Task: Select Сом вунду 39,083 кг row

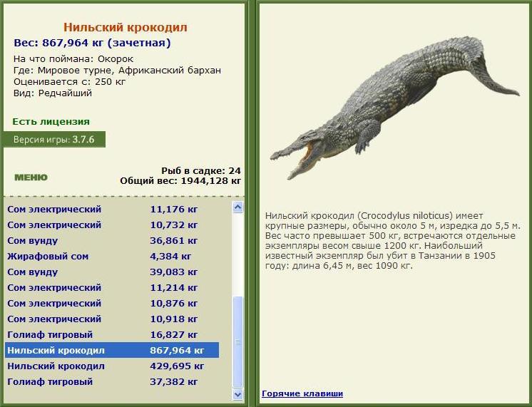Action: [x=112, y=272]
